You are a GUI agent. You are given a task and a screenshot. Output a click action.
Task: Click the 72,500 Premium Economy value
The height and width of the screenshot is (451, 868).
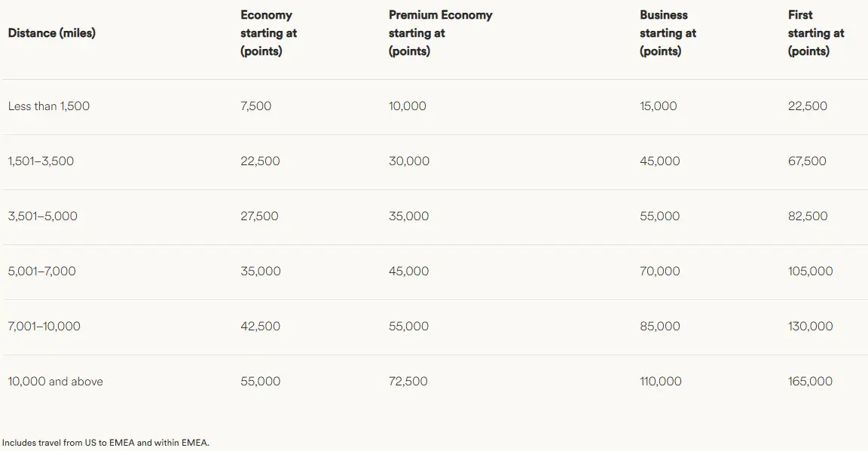click(408, 382)
